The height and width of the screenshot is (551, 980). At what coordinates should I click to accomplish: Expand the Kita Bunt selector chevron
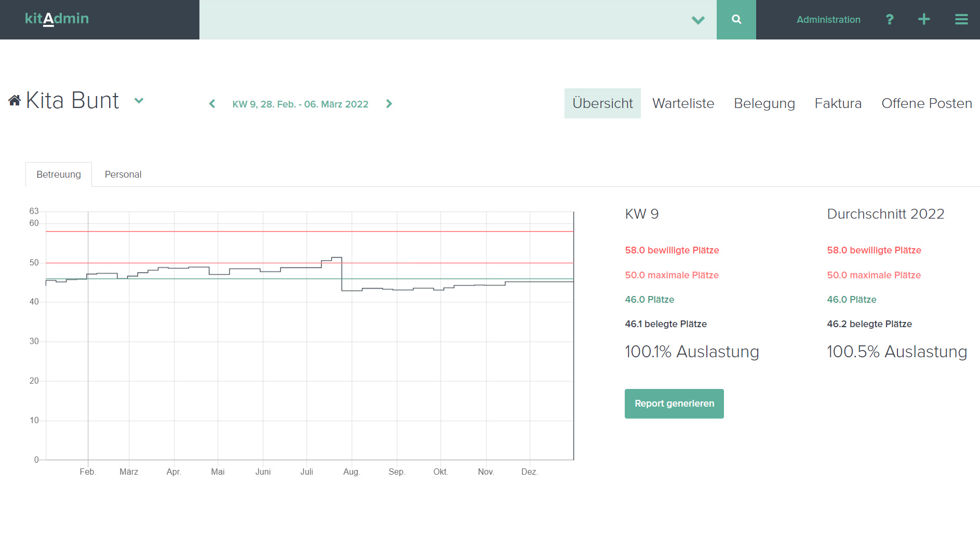coord(139,101)
